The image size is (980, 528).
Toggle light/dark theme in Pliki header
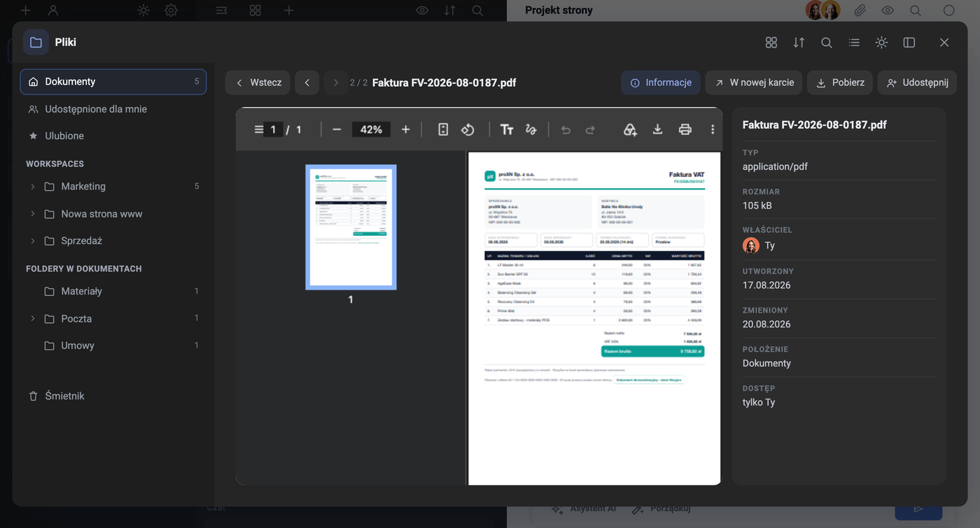(881, 43)
